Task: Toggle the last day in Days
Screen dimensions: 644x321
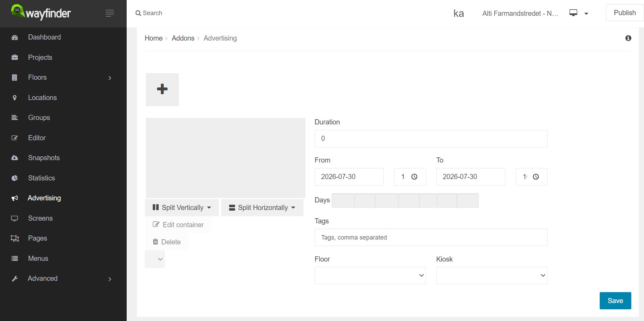Action: coord(468,201)
